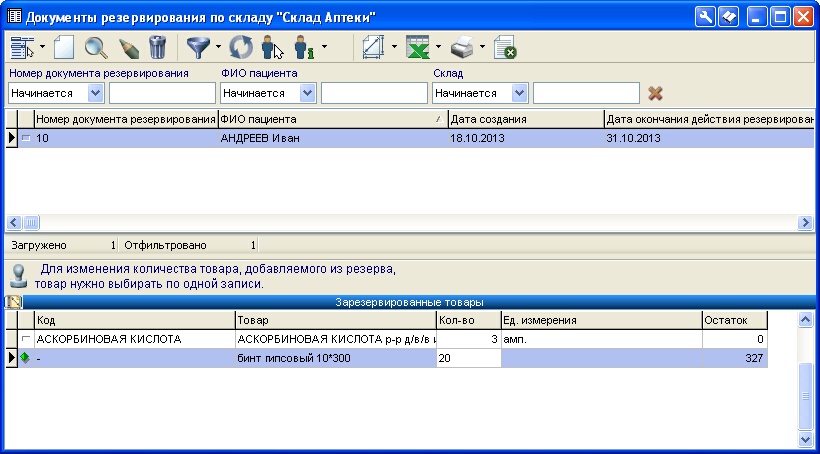820x454 pixels.
Task: Refresh the document list
Action: point(241,48)
